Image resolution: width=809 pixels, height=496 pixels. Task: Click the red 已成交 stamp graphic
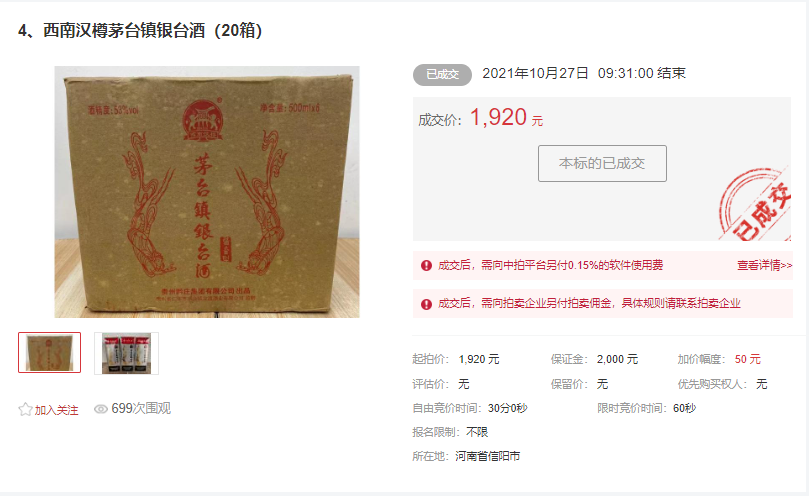point(755,204)
